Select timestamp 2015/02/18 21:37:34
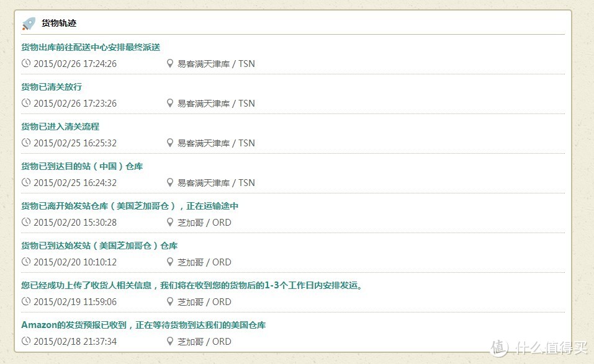 [x=75, y=342]
